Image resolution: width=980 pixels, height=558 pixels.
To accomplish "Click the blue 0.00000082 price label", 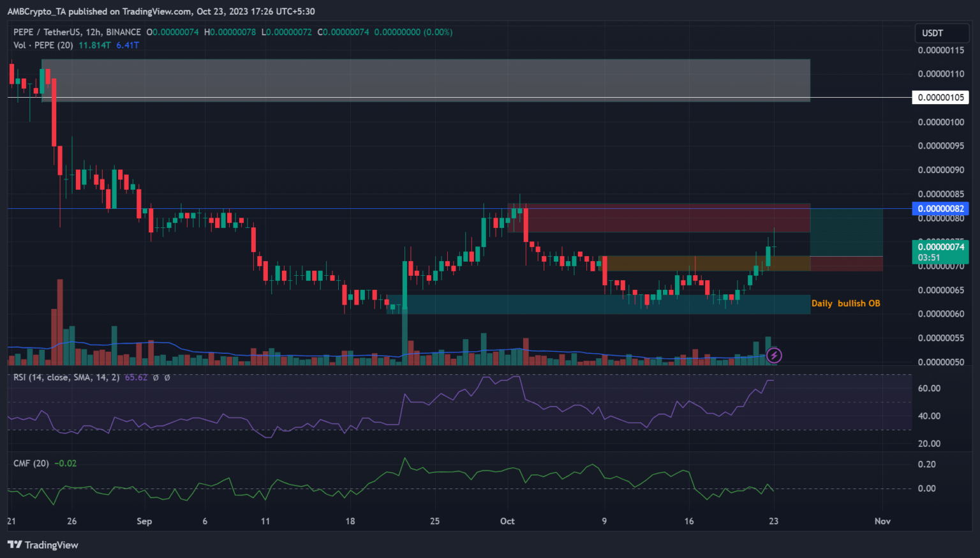I will [x=941, y=209].
